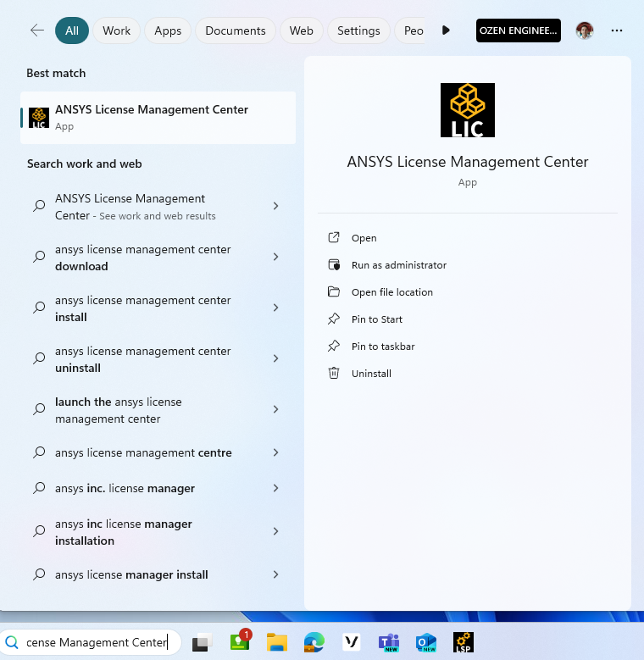Open the three-dot more options menu
The width and height of the screenshot is (644, 660).
point(617,31)
